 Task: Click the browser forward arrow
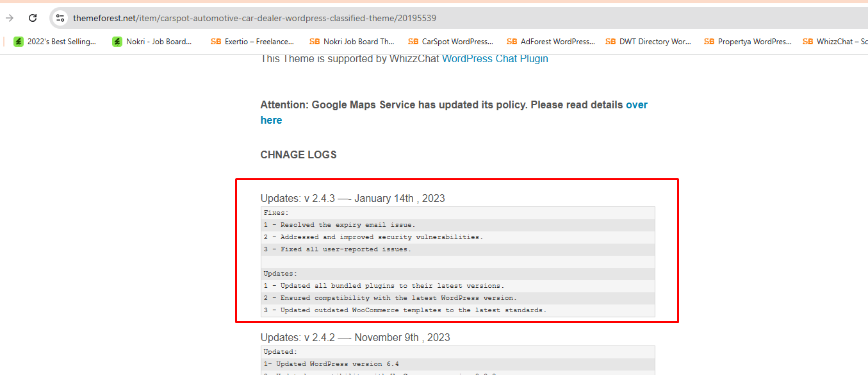point(10,18)
